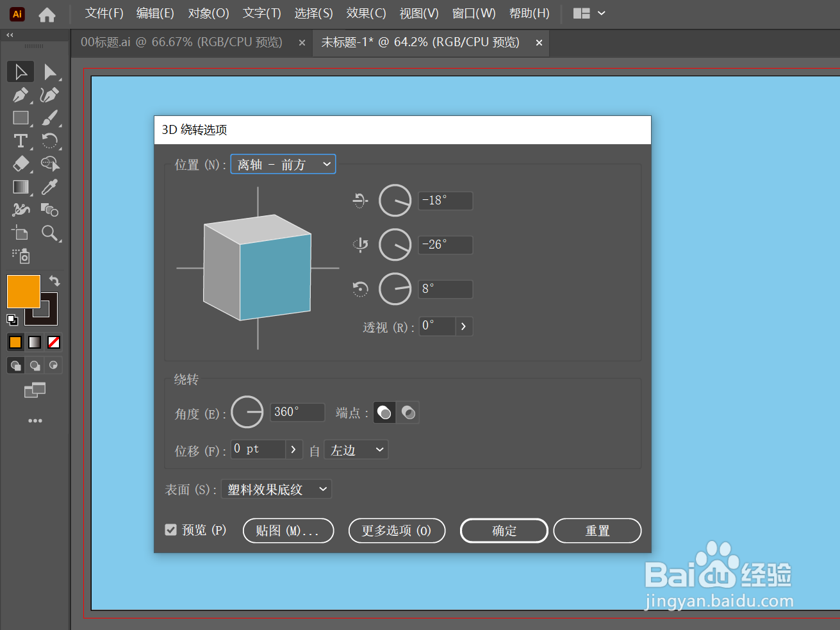Open the Effect menu
Image resolution: width=840 pixels, height=630 pixels.
coord(366,13)
